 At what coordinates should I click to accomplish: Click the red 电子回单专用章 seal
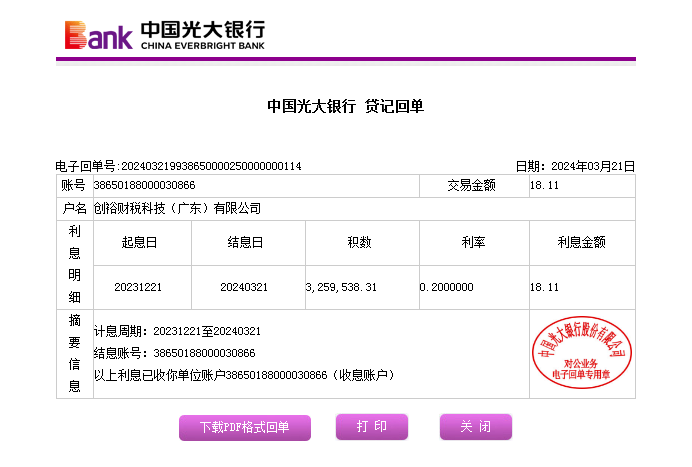582,352
